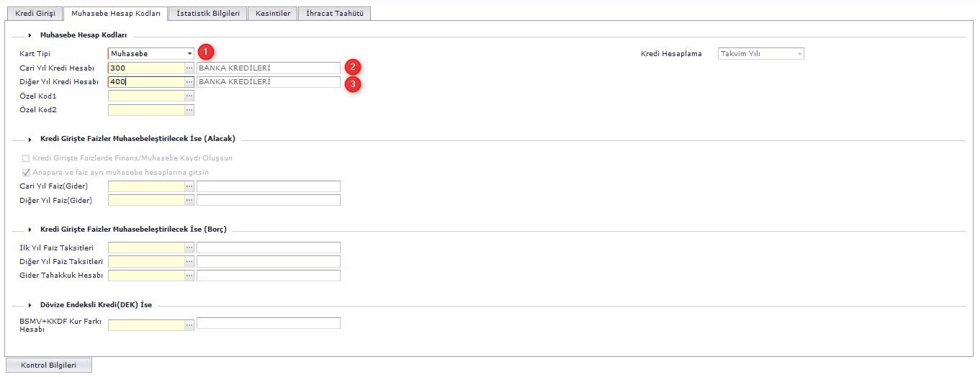The width and height of the screenshot is (980, 377).
Task: Click ellipsis next to İlk Yıl Faiz Taksitleri
Action: coord(189,247)
